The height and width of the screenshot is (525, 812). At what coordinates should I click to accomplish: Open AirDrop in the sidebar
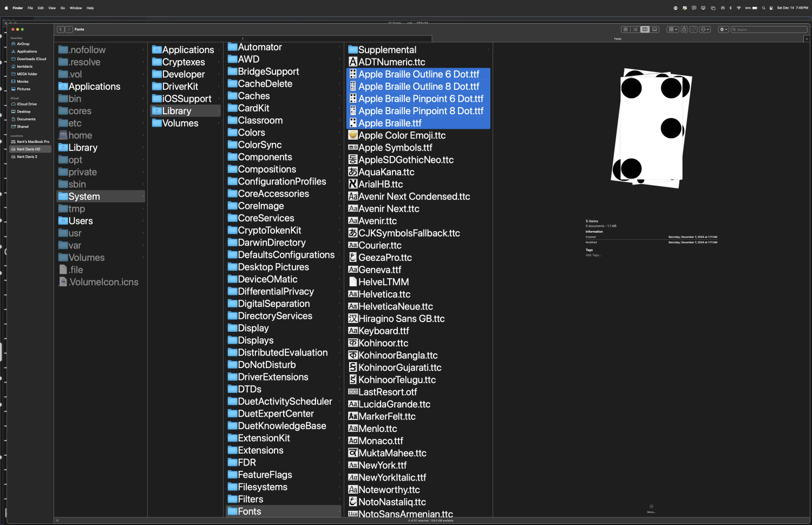pos(23,44)
